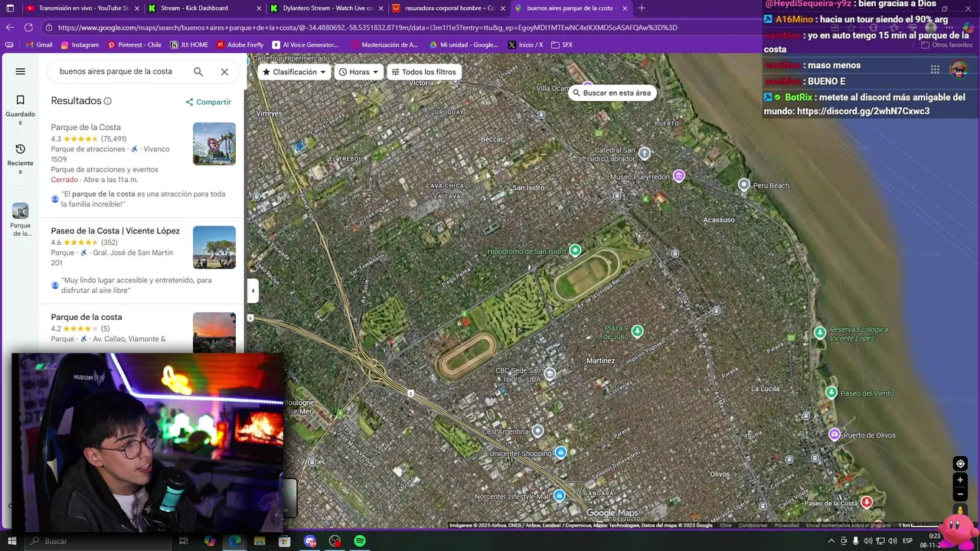This screenshot has height=551, width=980.
Task: Select the Parque de la costa 4.2 result
Action: click(87, 317)
